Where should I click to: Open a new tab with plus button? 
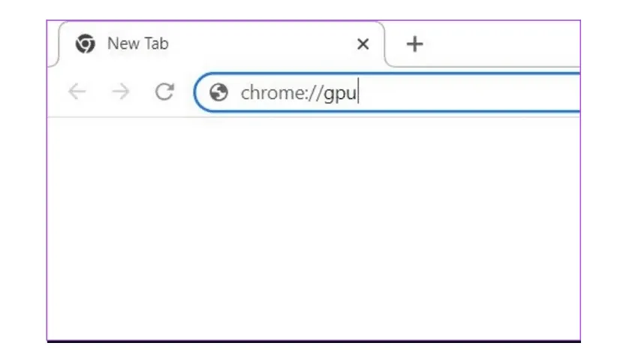tap(414, 44)
